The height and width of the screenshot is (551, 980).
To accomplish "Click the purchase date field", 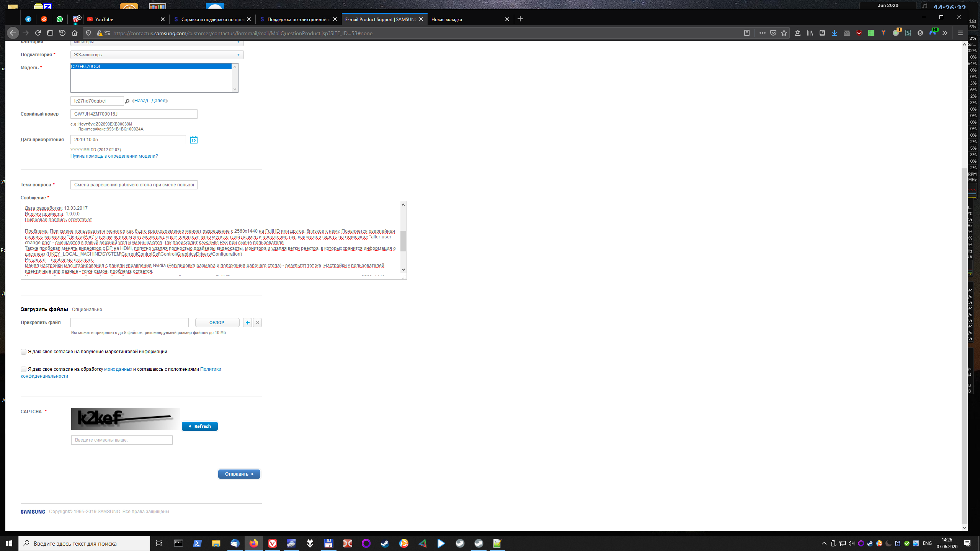I will (x=128, y=140).
